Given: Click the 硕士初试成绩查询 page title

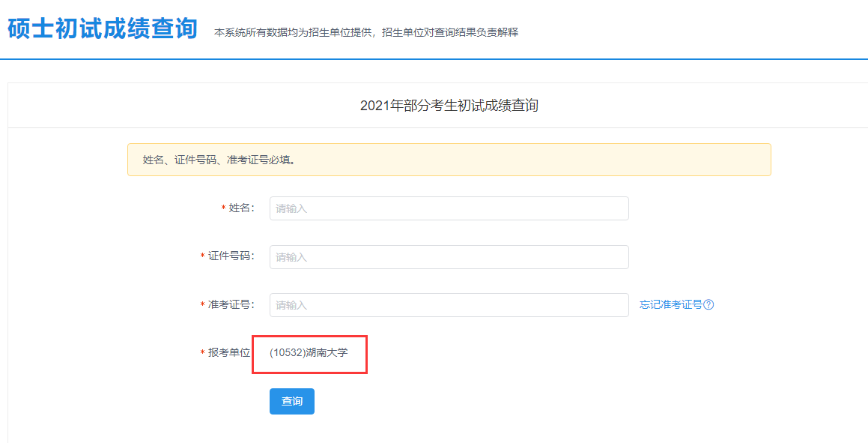Looking at the screenshot, I should tap(103, 28).
